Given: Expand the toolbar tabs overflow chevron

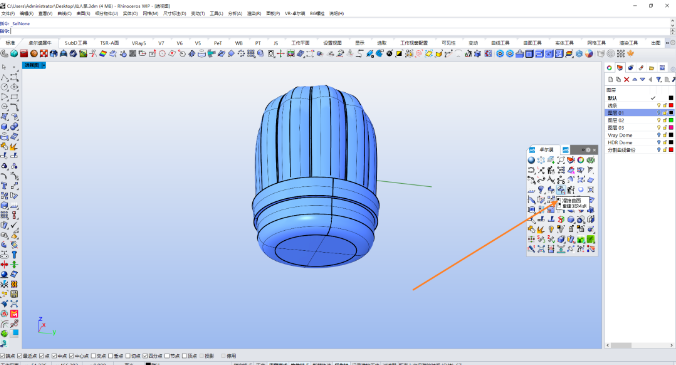Looking at the screenshot, I should click(667, 43).
